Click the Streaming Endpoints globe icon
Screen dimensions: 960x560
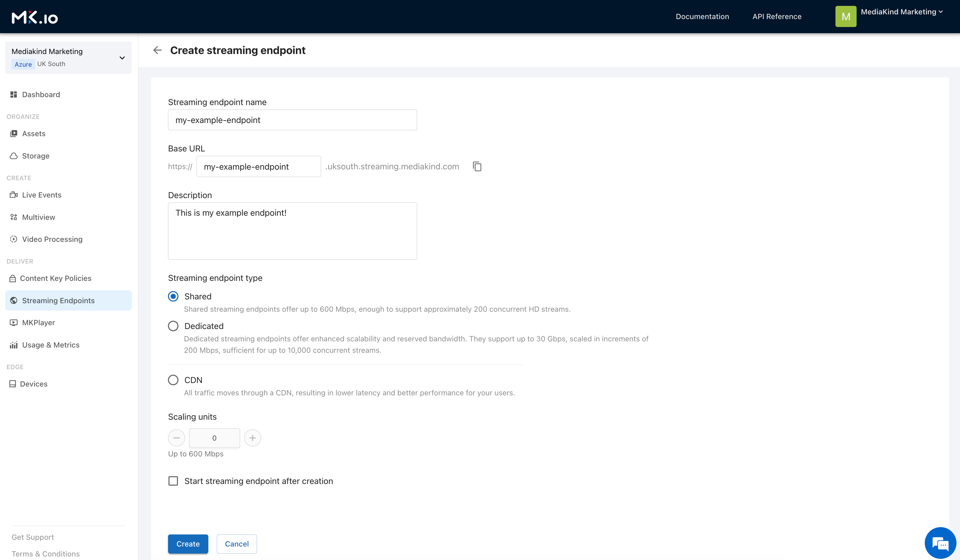(x=14, y=300)
